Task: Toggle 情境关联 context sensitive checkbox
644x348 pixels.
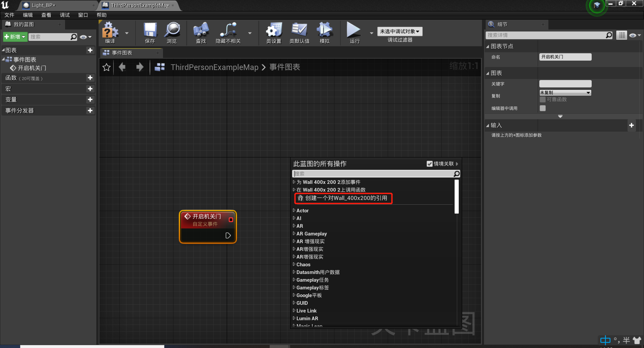Action: tap(429, 164)
